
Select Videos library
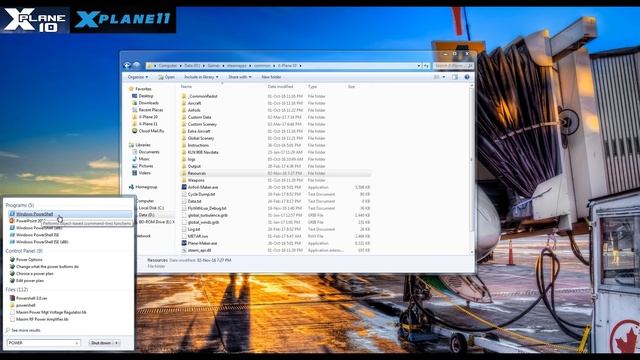(x=141, y=173)
